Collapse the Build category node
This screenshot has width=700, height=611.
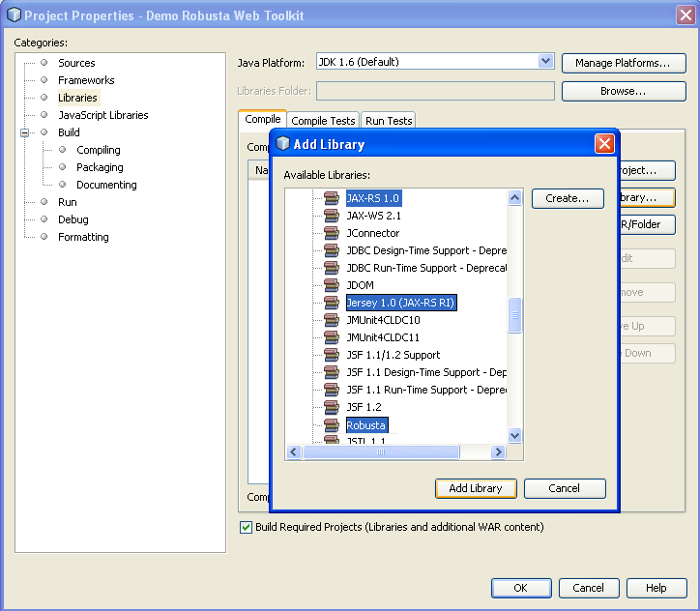(x=25, y=132)
